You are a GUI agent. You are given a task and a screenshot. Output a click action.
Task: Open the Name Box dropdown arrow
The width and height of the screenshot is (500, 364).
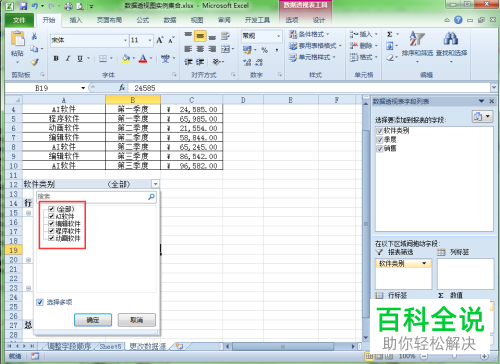[x=83, y=88]
